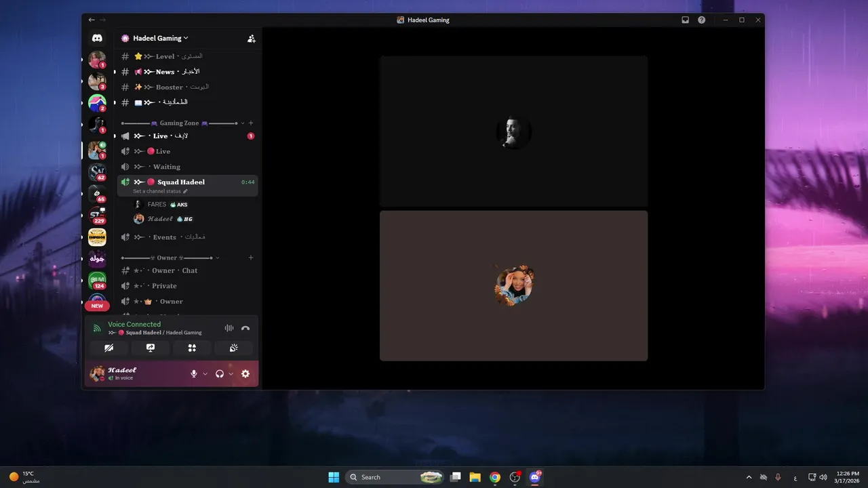Select Hadeel HG in voice channel list
The height and width of the screenshot is (488, 868).
[x=194, y=219]
